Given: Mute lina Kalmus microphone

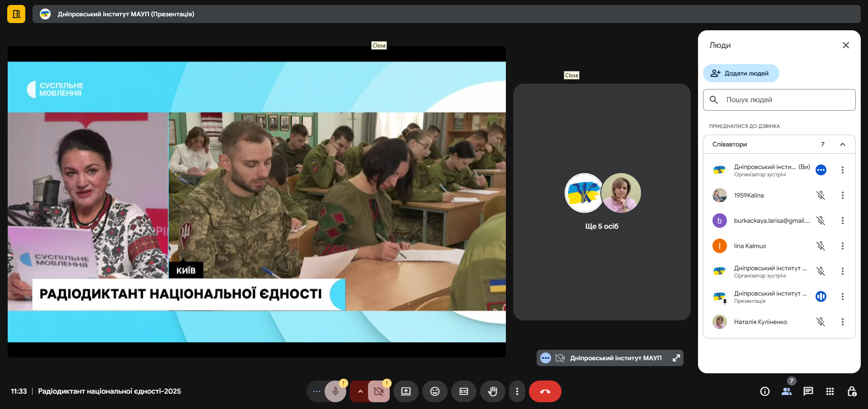Looking at the screenshot, I should click(821, 246).
